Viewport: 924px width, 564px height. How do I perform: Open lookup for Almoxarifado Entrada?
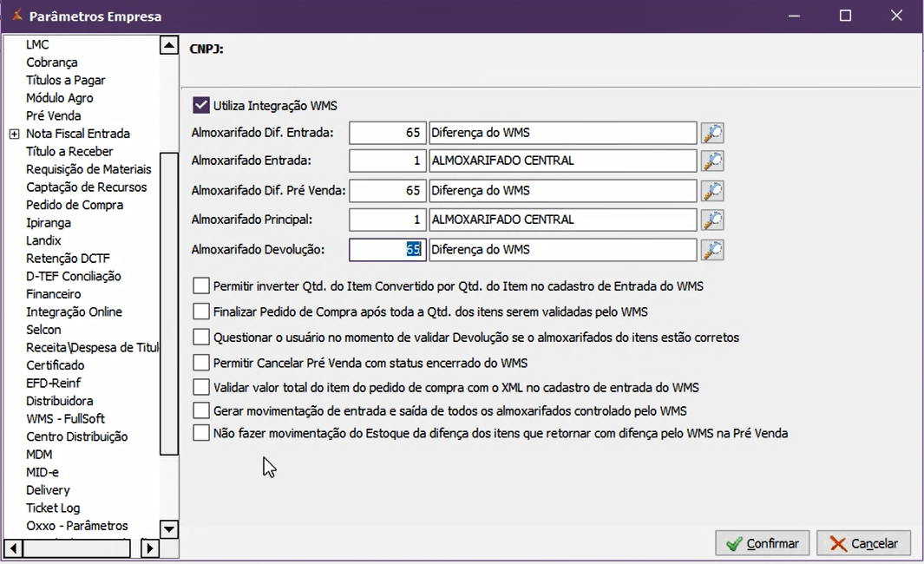point(712,161)
